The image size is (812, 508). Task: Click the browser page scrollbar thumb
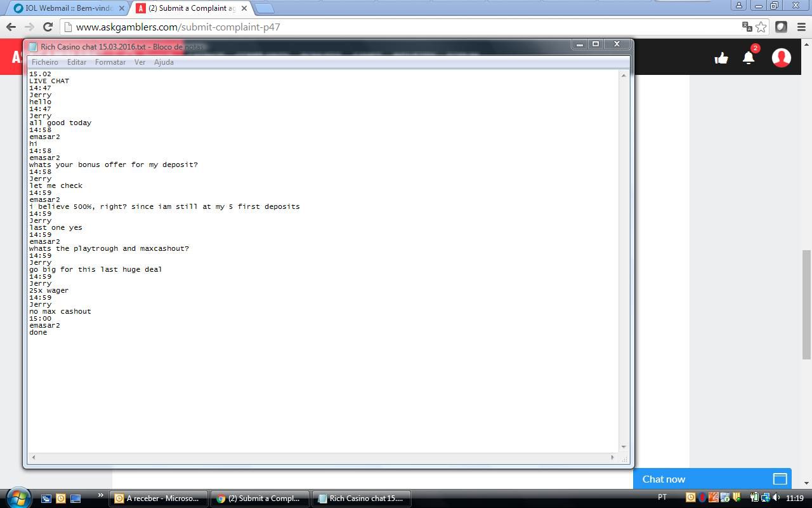click(806, 305)
